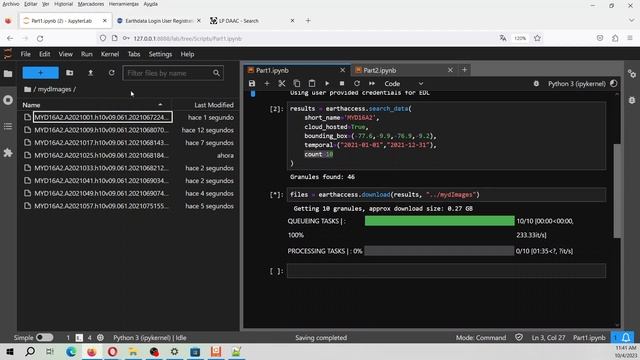Open the Settings menu
This screenshot has height=360, width=640.
click(x=160, y=54)
